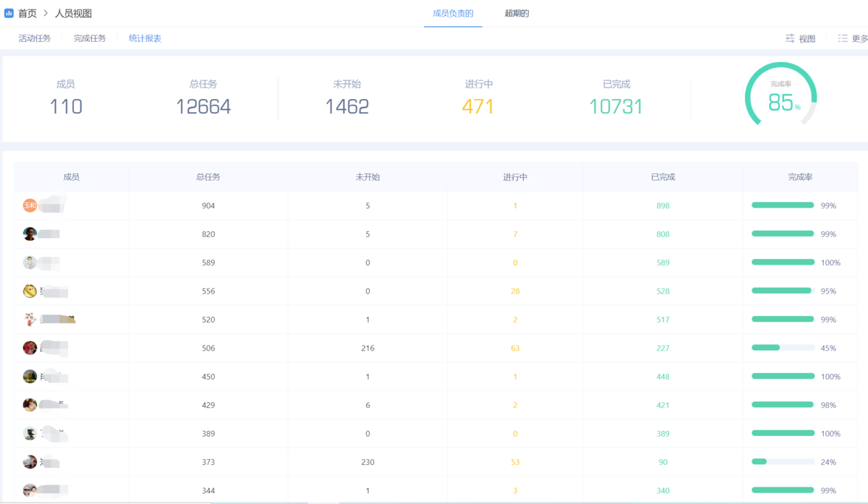
Task: Click the 24% completion progress bar
Action: coord(783,461)
